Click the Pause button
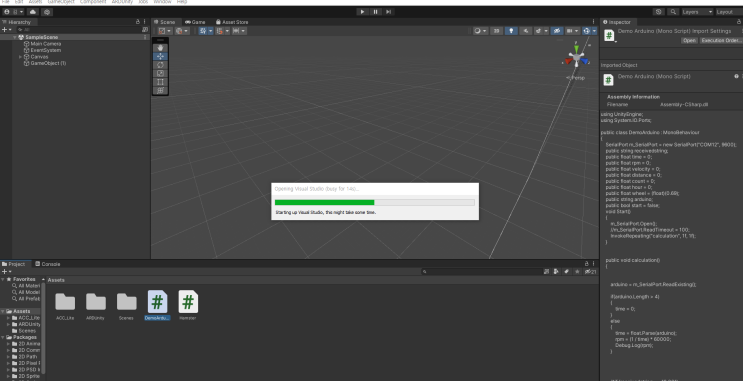 (x=375, y=12)
